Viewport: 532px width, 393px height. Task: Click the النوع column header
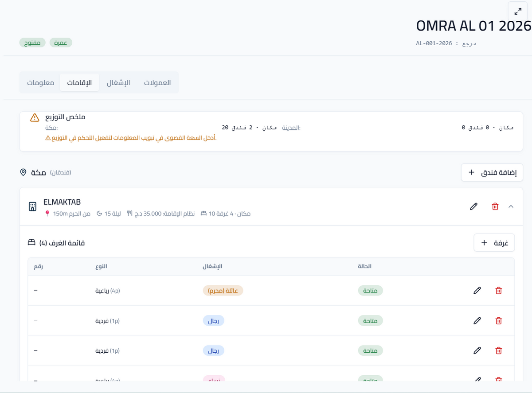[x=101, y=266]
